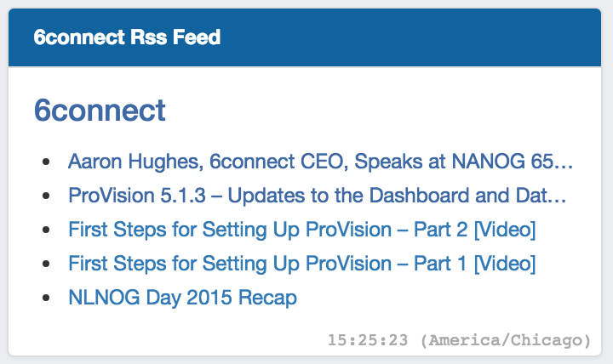The height and width of the screenshot is (364, 613).
Task: Click the bullet beside Aaron Hughes item
Action: coord(46,162)
